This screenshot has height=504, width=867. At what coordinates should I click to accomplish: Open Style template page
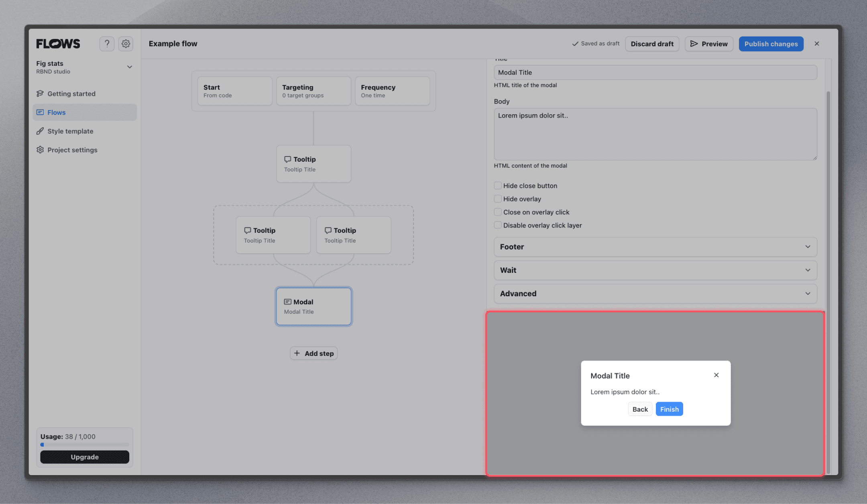[x=85, y=131]
